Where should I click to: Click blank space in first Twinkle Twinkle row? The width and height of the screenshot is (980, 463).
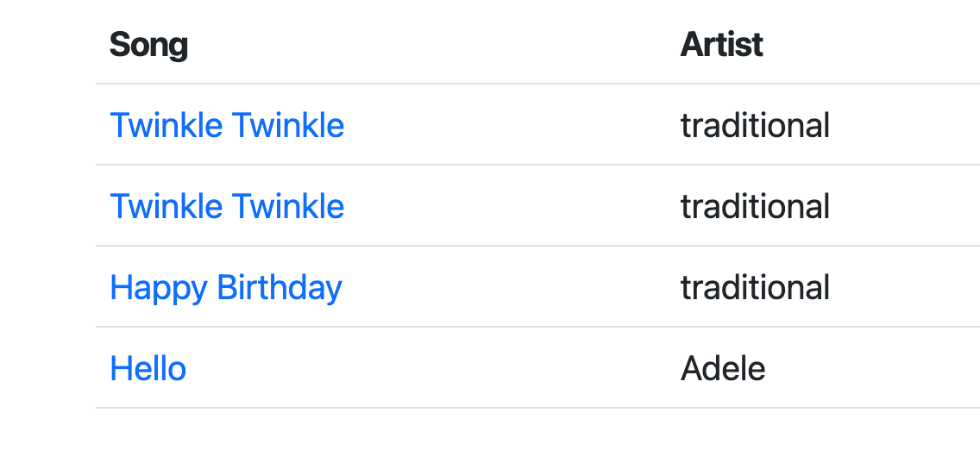pos(509,126)
